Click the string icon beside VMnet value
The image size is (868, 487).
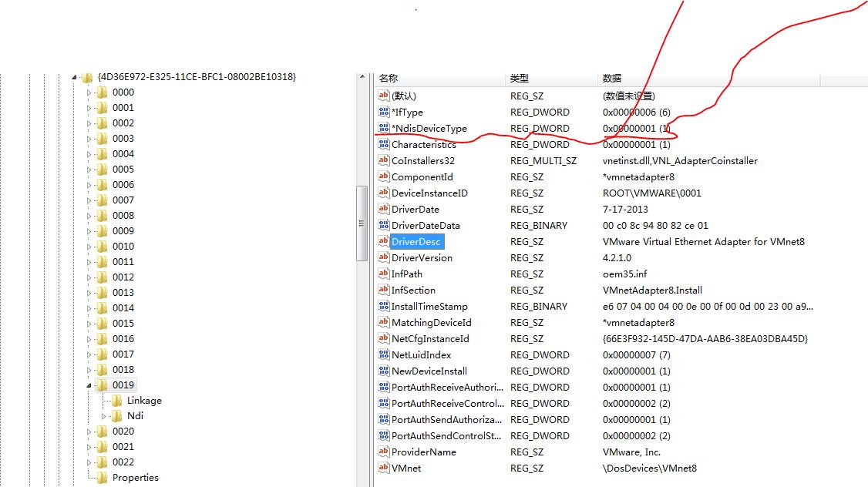click(x=384, y=468)
